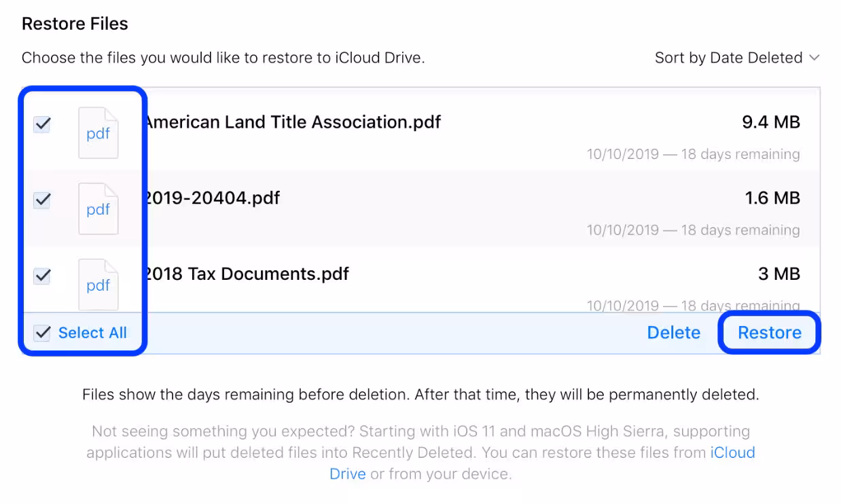The height and width of the screenshot is (504, 841).
Task: Click the days remaining text under 9.4 MB
Action: [693, 154]
